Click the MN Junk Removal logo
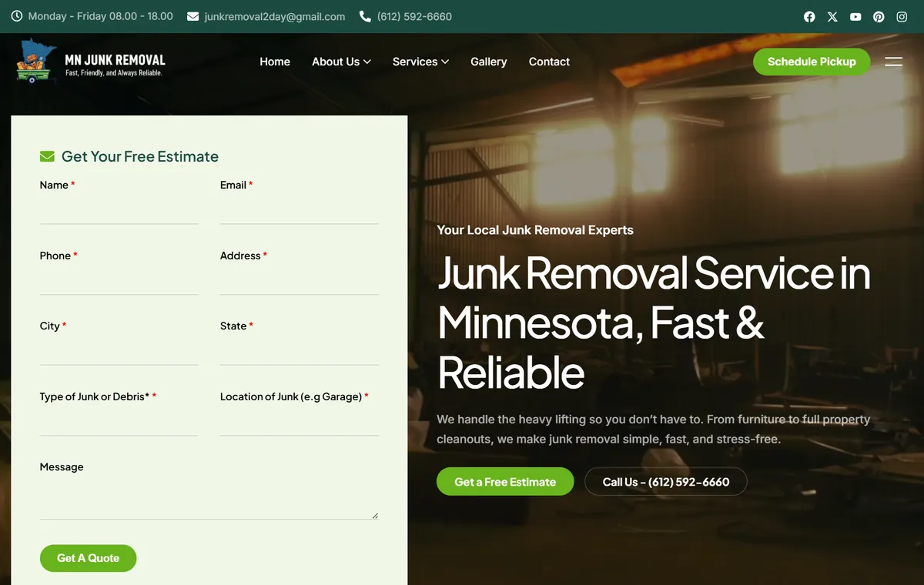The width and height of the screenshot is (924, 585). [x=91, y=62]
